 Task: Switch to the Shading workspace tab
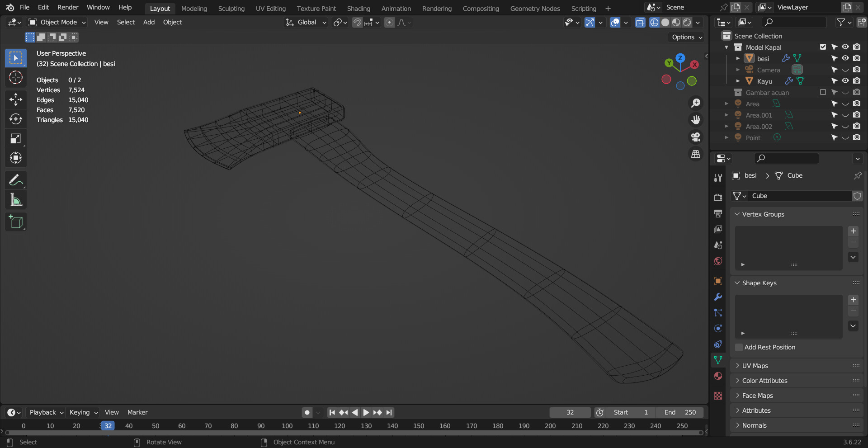click(359, 8)
